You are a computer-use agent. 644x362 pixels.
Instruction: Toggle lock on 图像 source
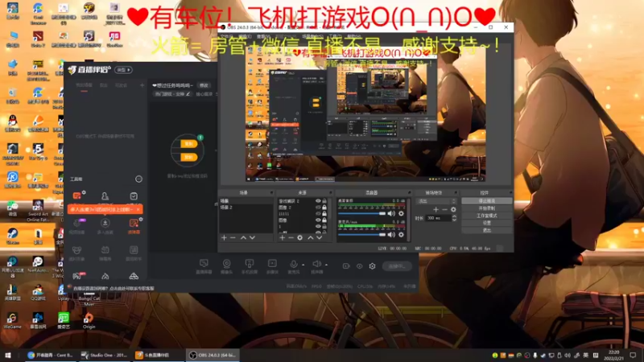click(324, 220)
